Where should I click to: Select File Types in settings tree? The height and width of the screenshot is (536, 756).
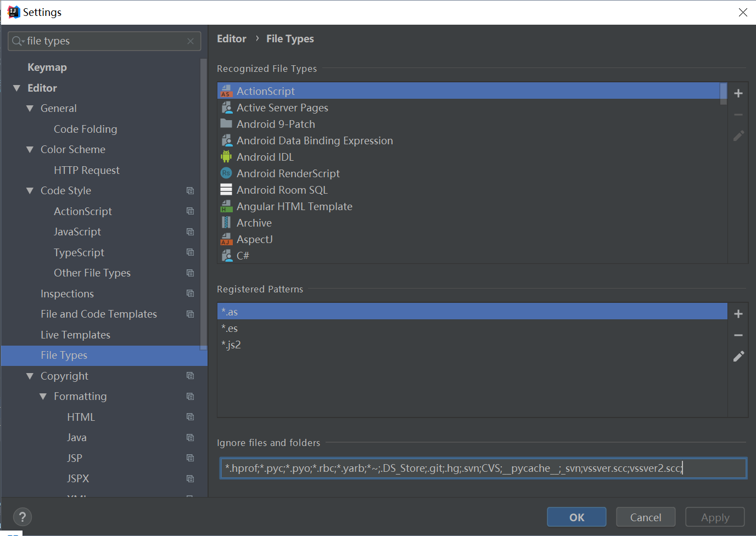(104, 356)
